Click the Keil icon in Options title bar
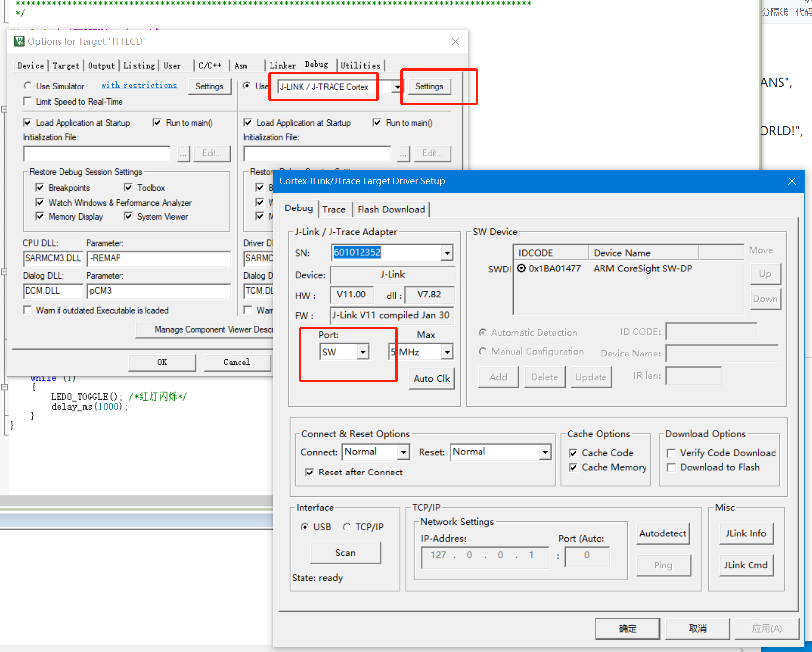The height and width of the screenshot is (652, 812). click(19, 41)
